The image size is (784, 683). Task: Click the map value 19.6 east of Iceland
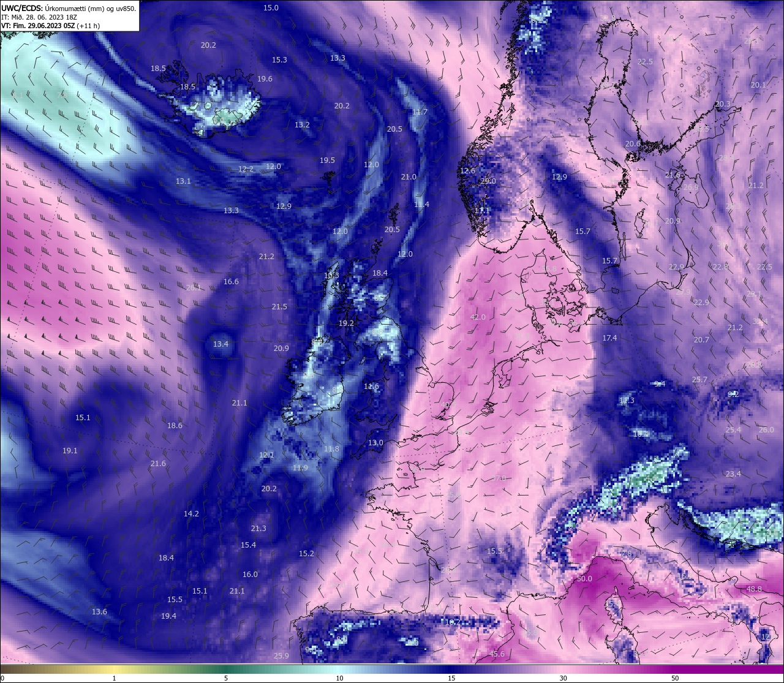(x=265, y=79)
